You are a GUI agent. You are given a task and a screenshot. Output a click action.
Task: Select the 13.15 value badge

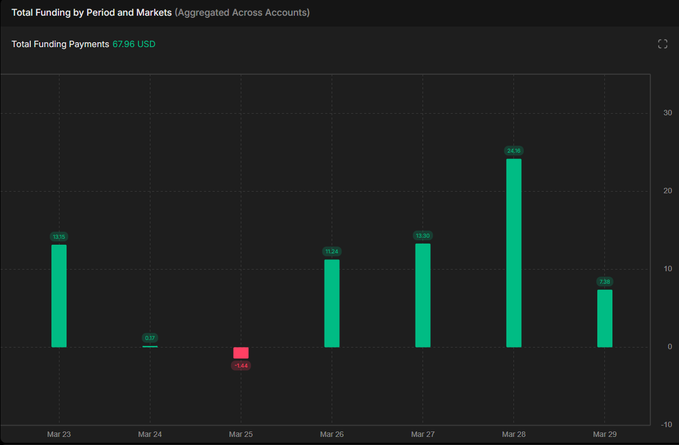click(x=59, y=237)
